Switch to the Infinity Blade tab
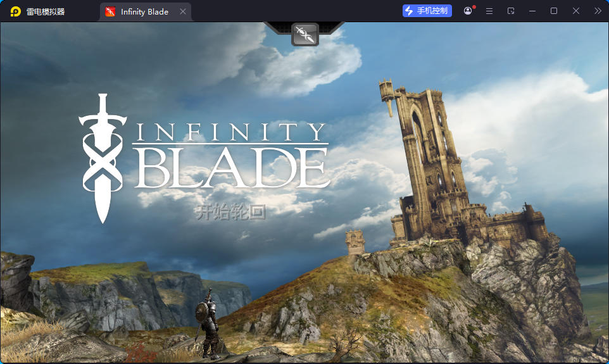This screenshot has width=609, height=364. click(145, 11)
